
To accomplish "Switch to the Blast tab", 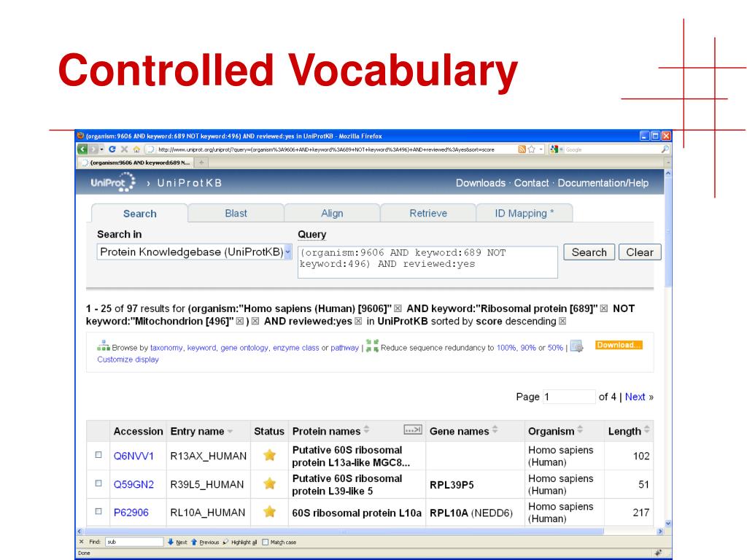I will pos(236,214).
